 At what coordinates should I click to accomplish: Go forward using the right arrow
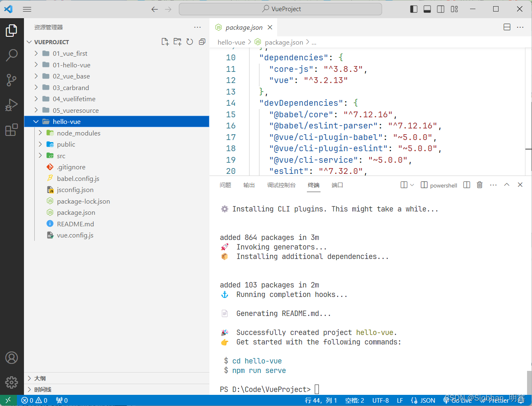point(168,9)
